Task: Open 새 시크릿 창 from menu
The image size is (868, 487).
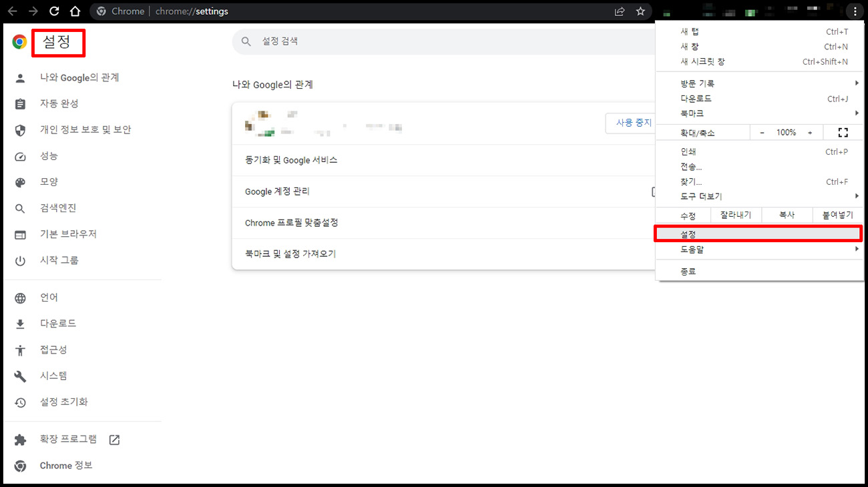Action: pyautogui.click(x=760, y=61)
